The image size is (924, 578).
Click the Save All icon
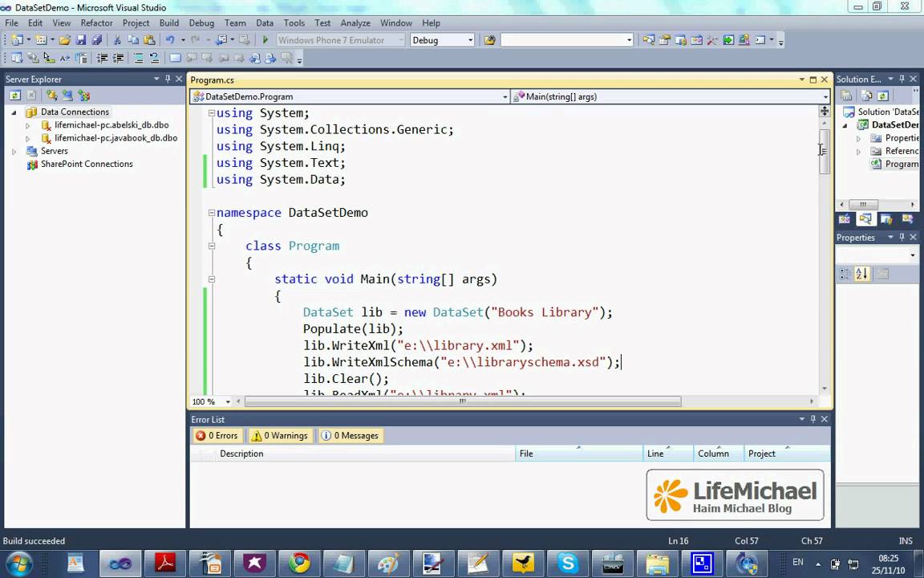point(96,40)
